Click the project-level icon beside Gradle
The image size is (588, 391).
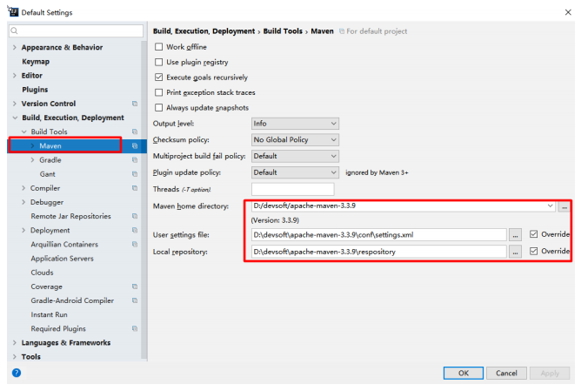tap(135, 160)
